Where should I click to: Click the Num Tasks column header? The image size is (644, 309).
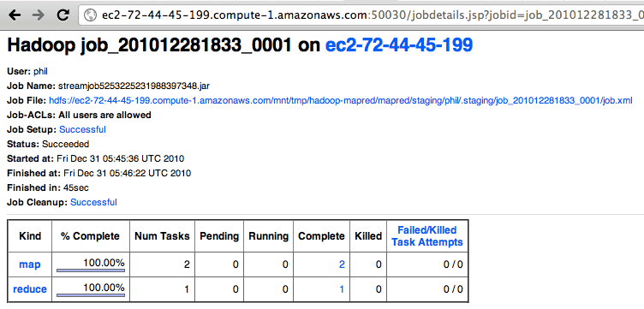pos(162,236)
